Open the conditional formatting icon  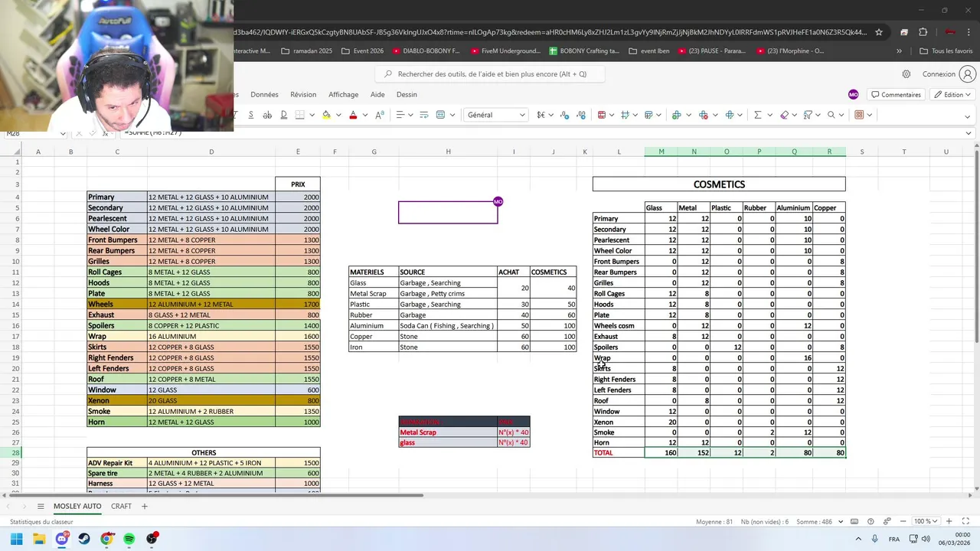pos(602,115)
